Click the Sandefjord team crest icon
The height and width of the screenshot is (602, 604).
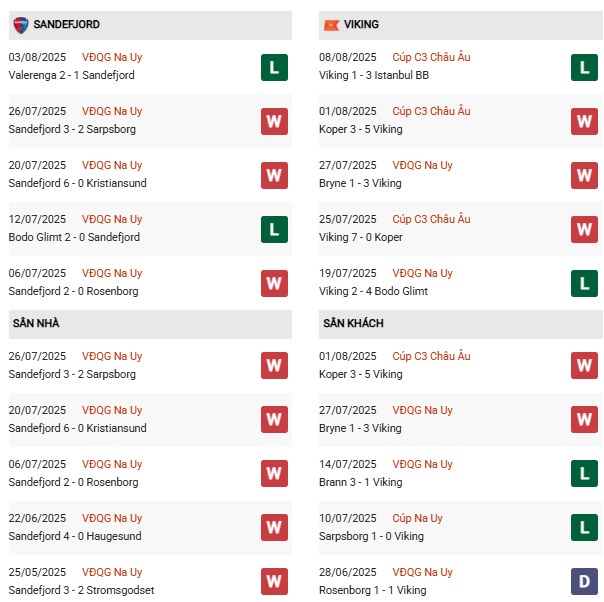click(x=20, y=23)
